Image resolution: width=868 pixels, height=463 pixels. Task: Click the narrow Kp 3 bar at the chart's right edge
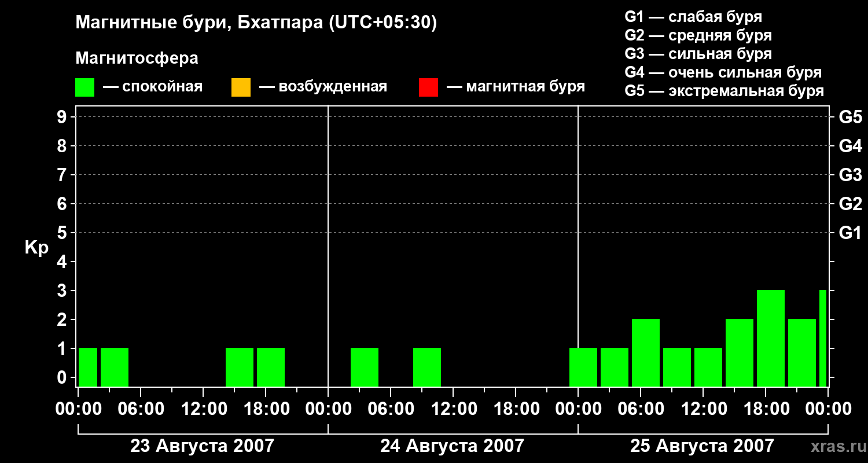click(x=823, y=338)
